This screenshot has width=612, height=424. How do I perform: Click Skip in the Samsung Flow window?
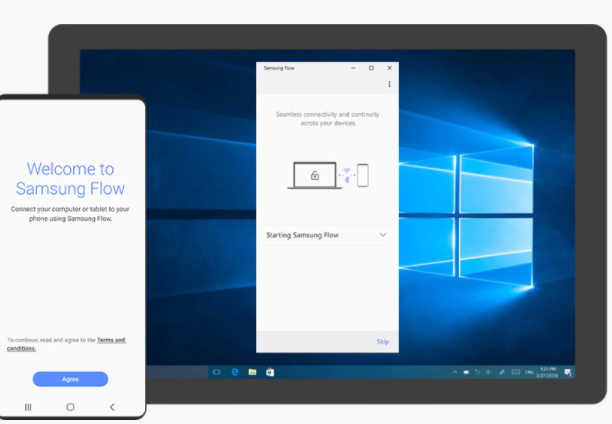(382, 342)
